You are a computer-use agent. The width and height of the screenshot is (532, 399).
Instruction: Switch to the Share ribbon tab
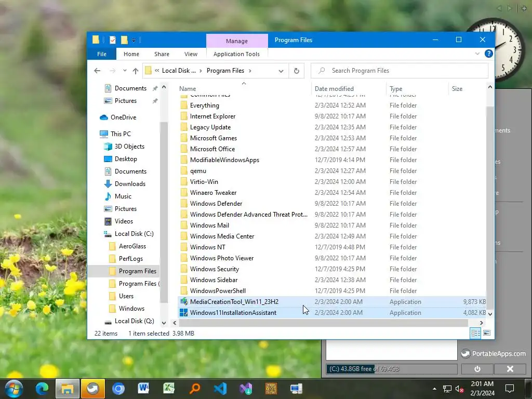(162, 54)
